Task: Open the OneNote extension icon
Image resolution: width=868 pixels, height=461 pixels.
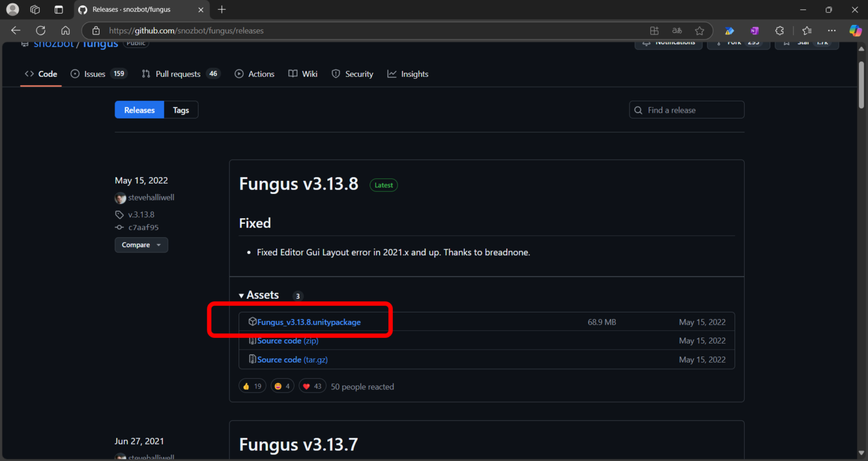Action: click(754, 31)
